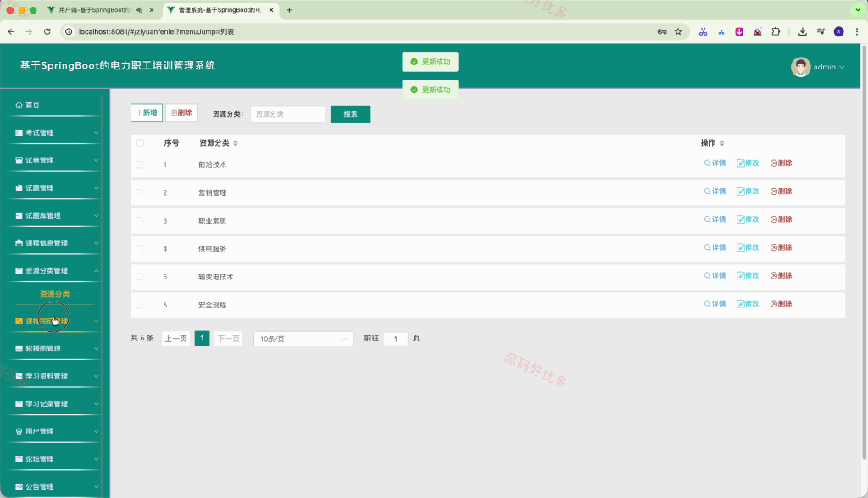This screenshot has width=868, height=498.
Task: Click the 搜索 search button
Action: coord(350,114)
